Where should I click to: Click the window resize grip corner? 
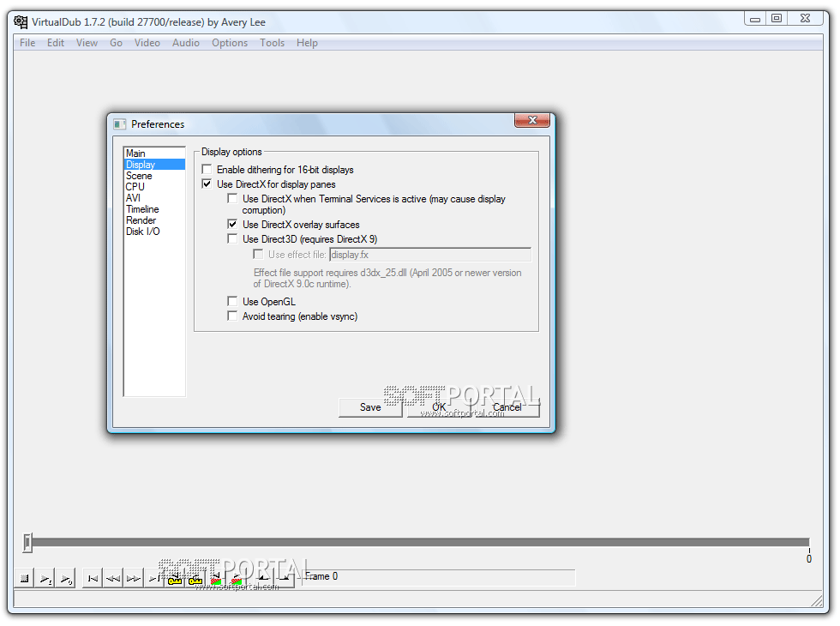click(816, 601)
